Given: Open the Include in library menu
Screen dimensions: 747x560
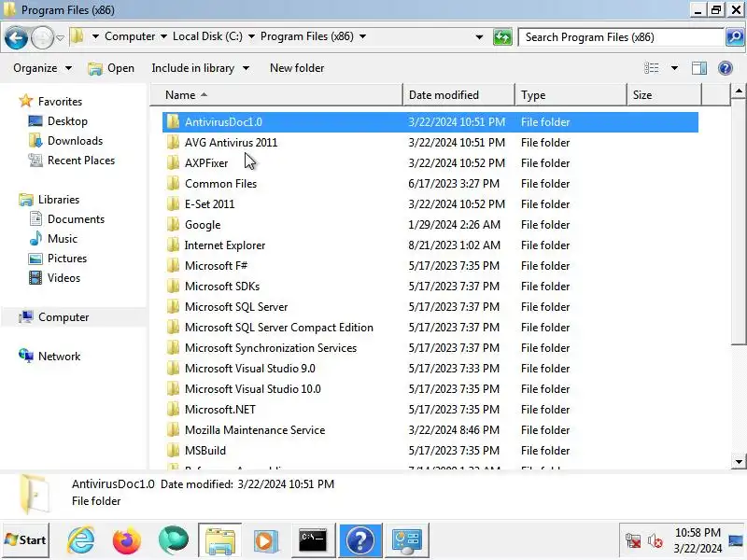Looking at the screenshot, I should [x=200, y=68].
